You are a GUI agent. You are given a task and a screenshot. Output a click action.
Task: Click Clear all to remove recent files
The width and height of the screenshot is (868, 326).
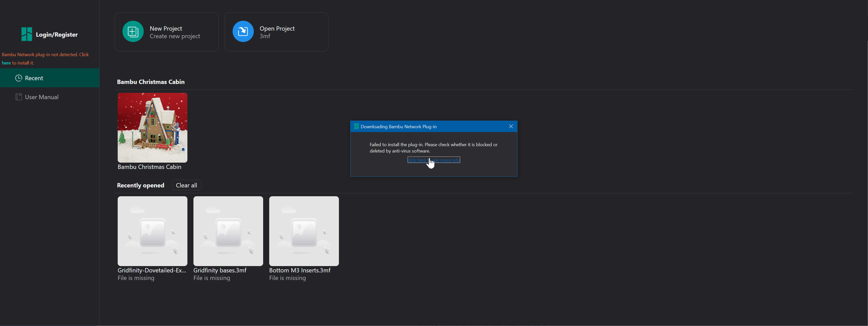pos(186,185)
